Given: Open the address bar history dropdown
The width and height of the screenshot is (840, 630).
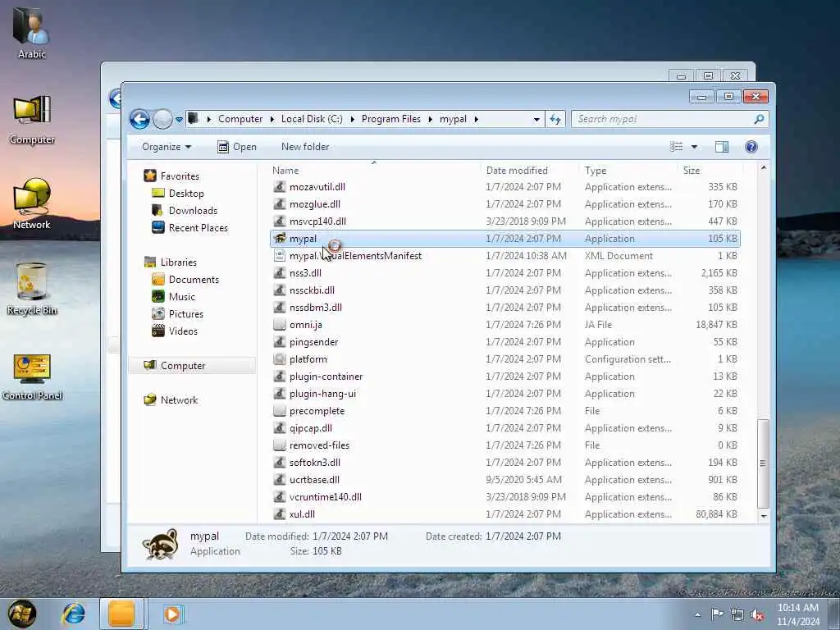Looking at the screenshot, I should coord(536,120).
